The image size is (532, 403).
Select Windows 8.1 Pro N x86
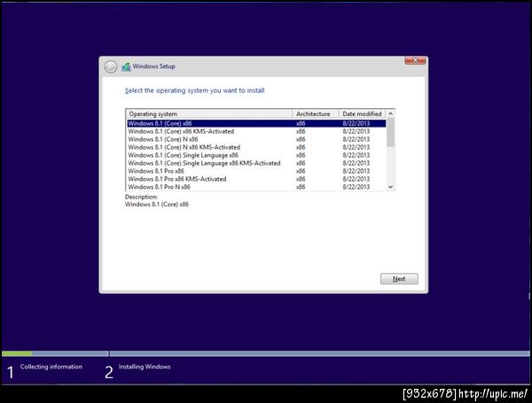(x=256, y=187)
